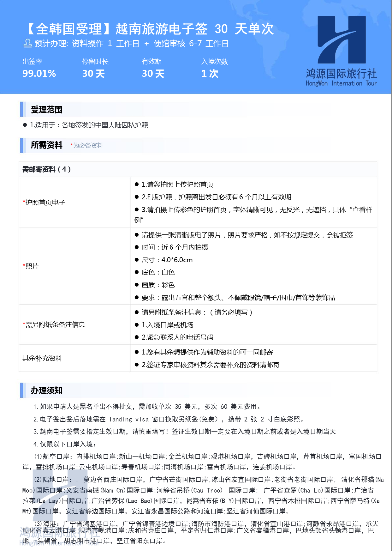This screenshot has height=551, width=392.
Task: Click the 有效期 label
Action: click(152, 62)
